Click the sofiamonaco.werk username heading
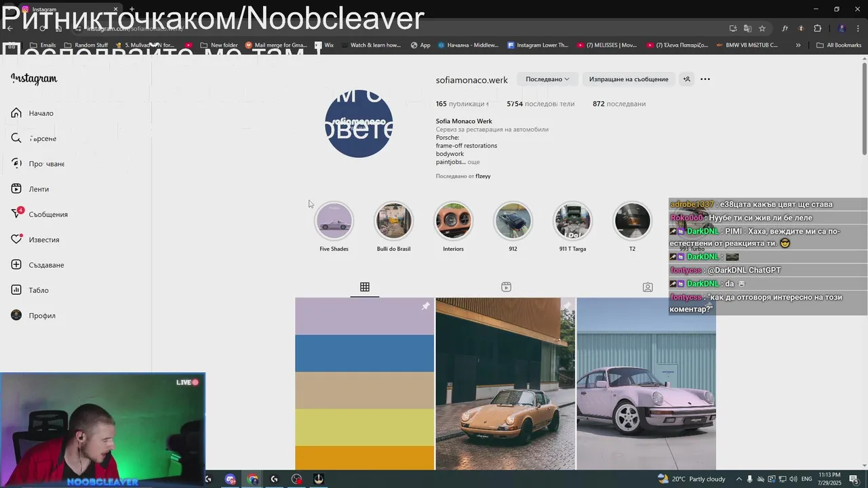This screenshot has width=868, height=488. click(x=472, y=80)
